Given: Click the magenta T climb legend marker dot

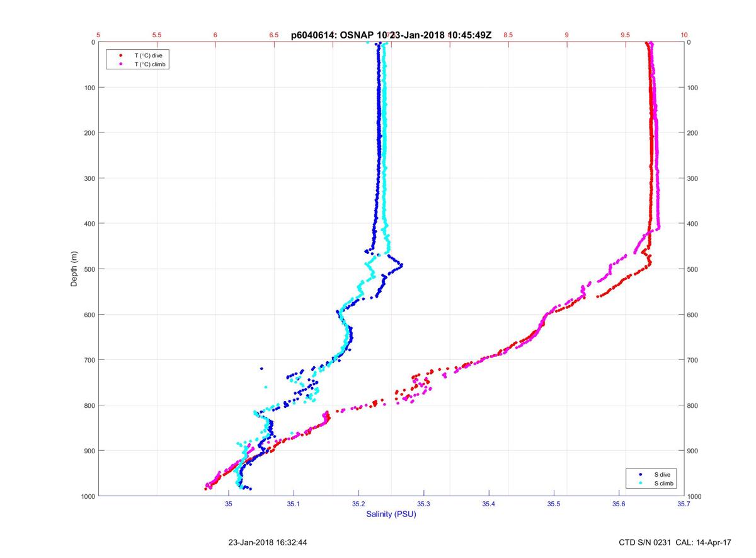Looking at the screenshot, I should [x=120, y=64].
